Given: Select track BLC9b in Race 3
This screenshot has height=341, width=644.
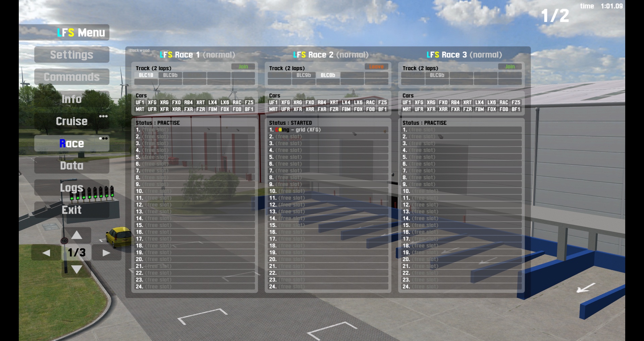Looking at the screenshot, I should (437, 75).
